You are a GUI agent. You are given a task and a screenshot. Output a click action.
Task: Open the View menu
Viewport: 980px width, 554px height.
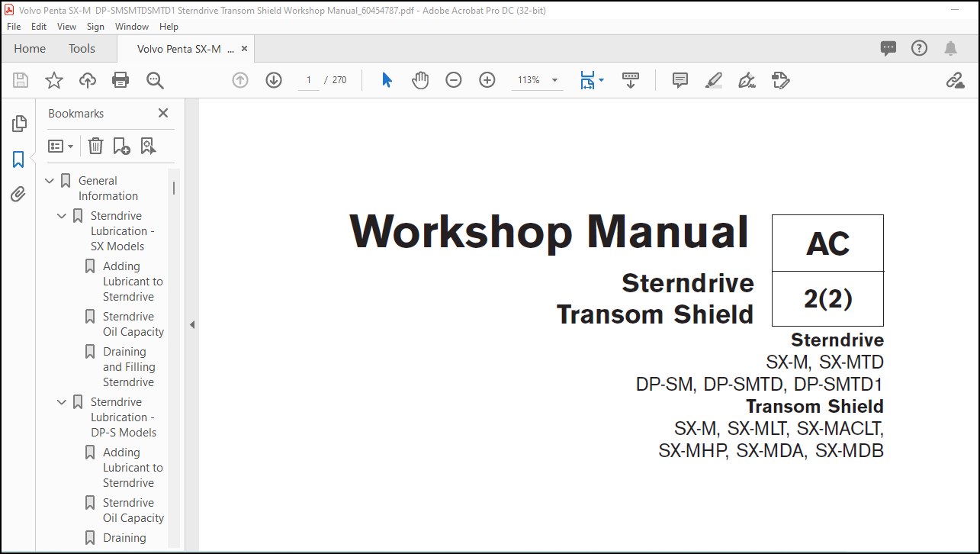click(x=67, y=26)
